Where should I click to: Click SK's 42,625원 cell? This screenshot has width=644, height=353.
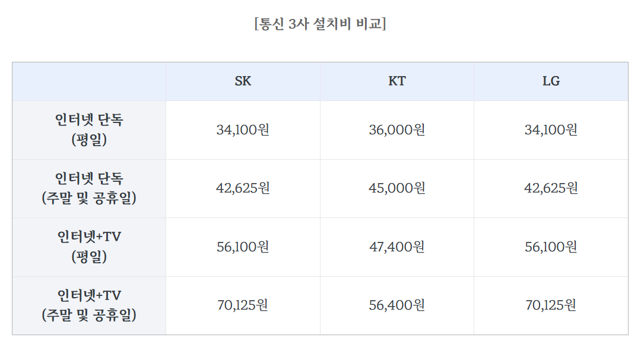[x=243, y=188]
